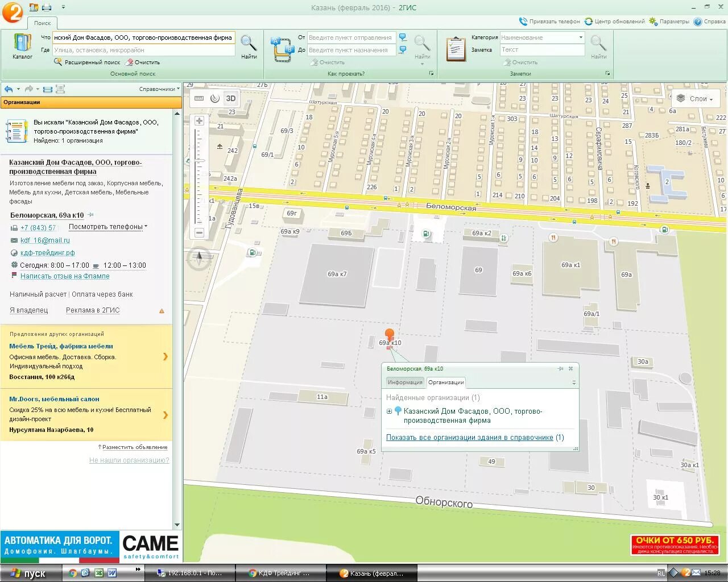Click the пуск Start button

tap(28, 573)
